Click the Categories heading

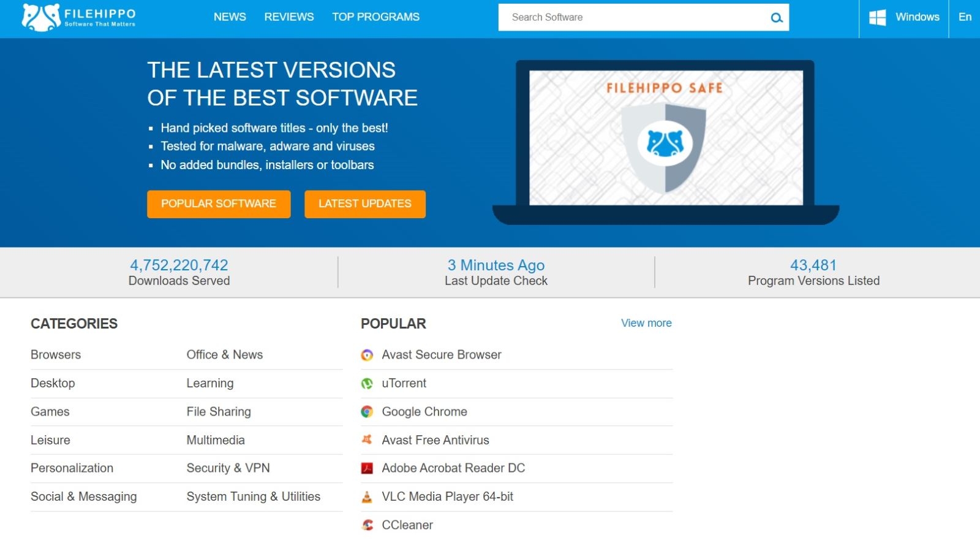point(74,324)
